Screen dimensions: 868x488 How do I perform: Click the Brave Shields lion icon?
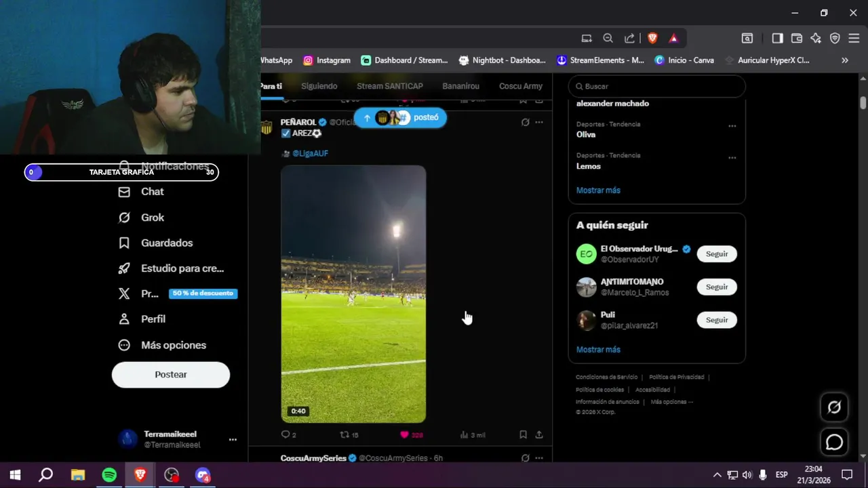coord(652,39)
